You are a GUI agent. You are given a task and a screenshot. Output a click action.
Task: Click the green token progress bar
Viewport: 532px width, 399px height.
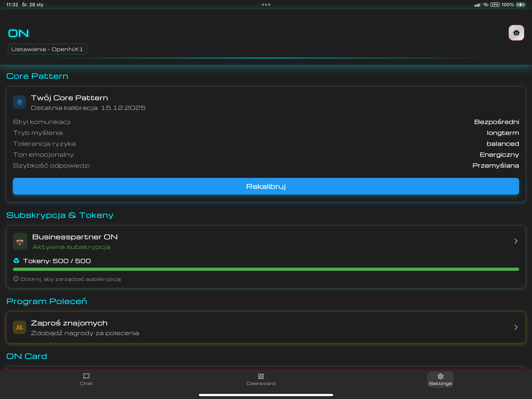pos(266,269)
